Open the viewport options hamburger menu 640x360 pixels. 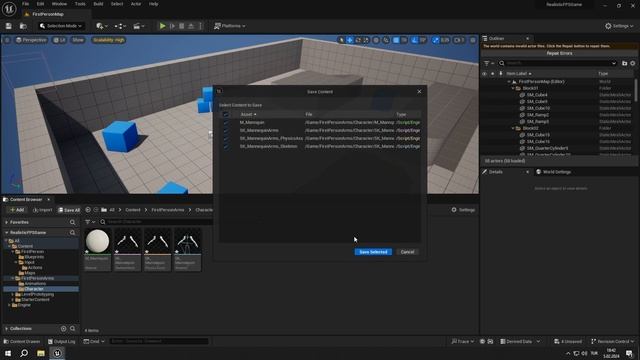[7, 40]
